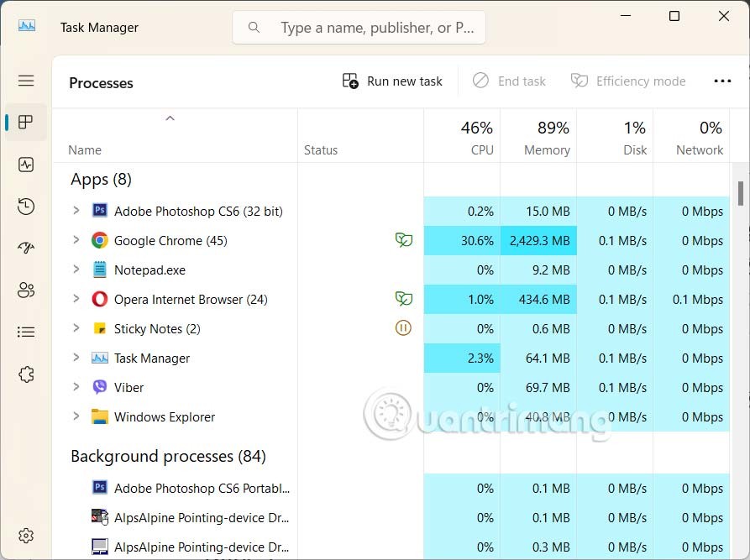Open the Details list icon in sidebar
The width and height of the screenshot is (750, 560).
tap(26, 332)
